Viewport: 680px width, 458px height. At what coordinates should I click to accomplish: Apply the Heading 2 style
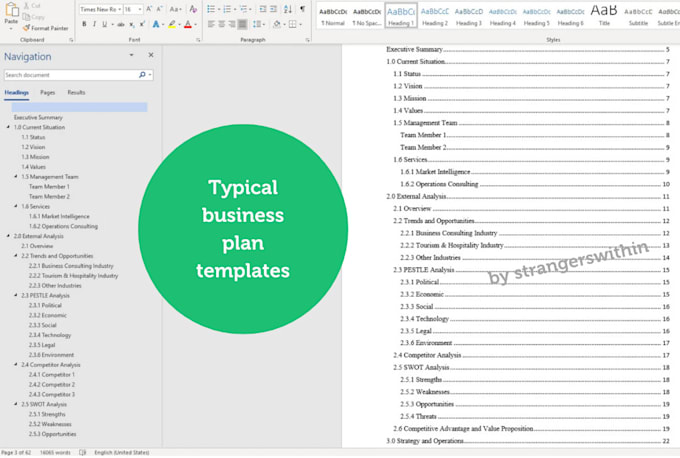[435, 16]
